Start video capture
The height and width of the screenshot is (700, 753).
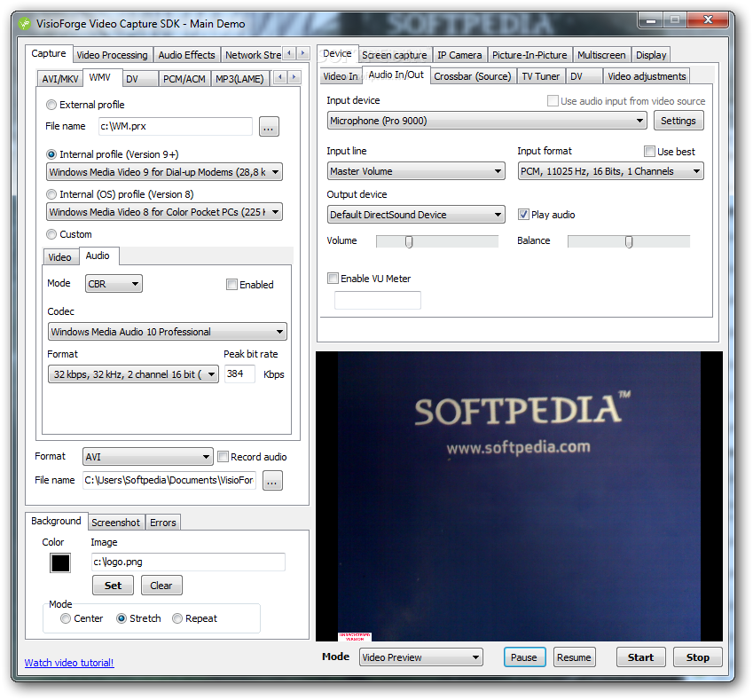pyautogui.click(x=641, y=657)
